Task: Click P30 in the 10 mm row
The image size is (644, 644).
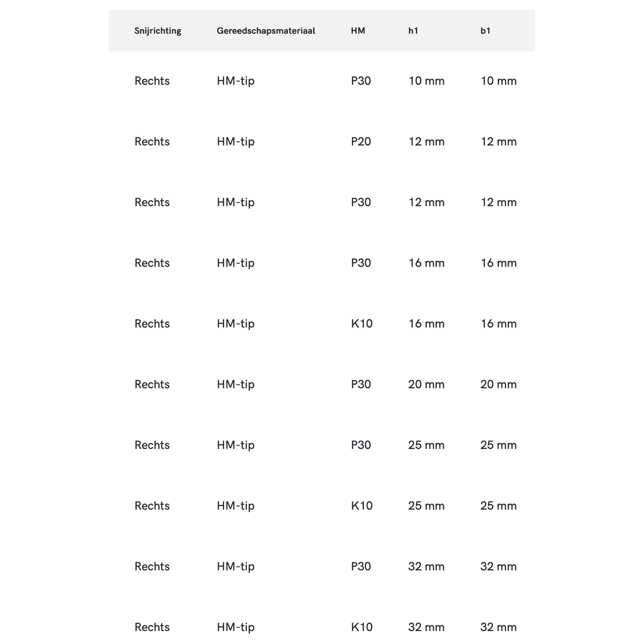Action: [361, 81]
